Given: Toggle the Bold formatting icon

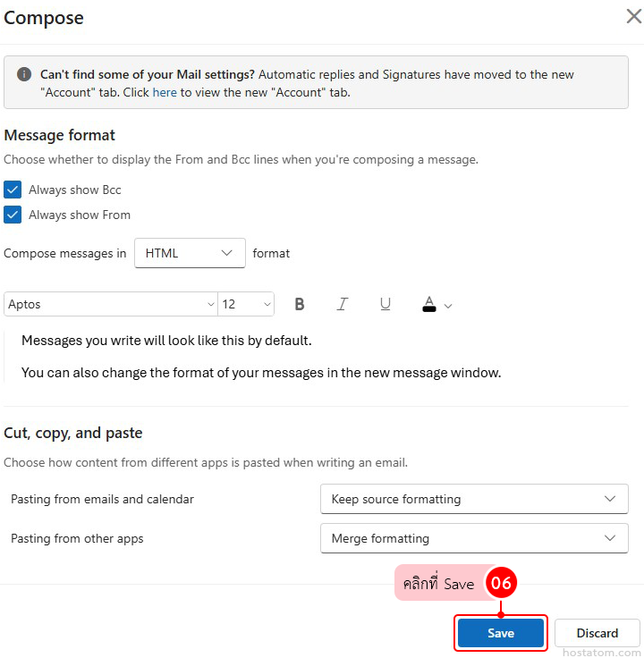Looking at the screenshot, I should coord(300,304).
